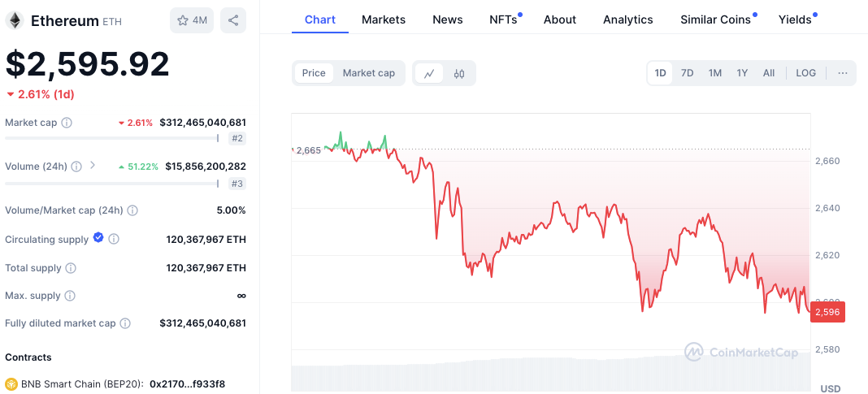Open the share icon button
Screen dimensions: 868x394
233,20
